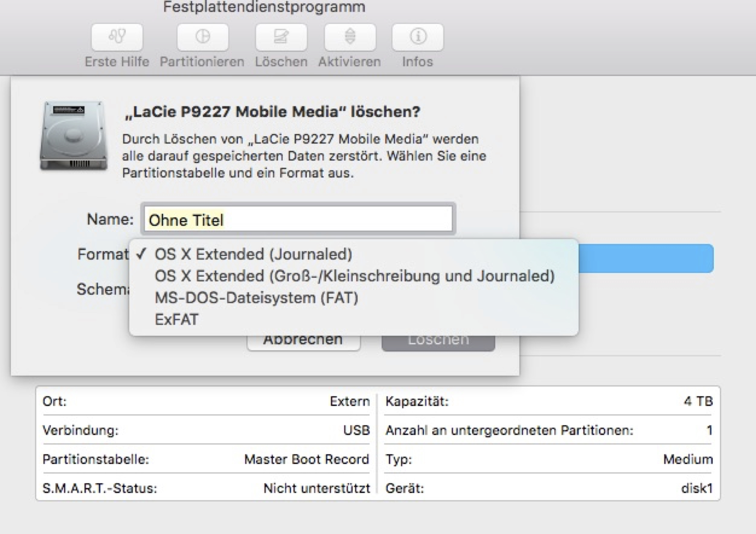Select MS-DOS-Dateisystem (FAT) format option
This screenshot has height=534, width=756.
coord(354,298)
